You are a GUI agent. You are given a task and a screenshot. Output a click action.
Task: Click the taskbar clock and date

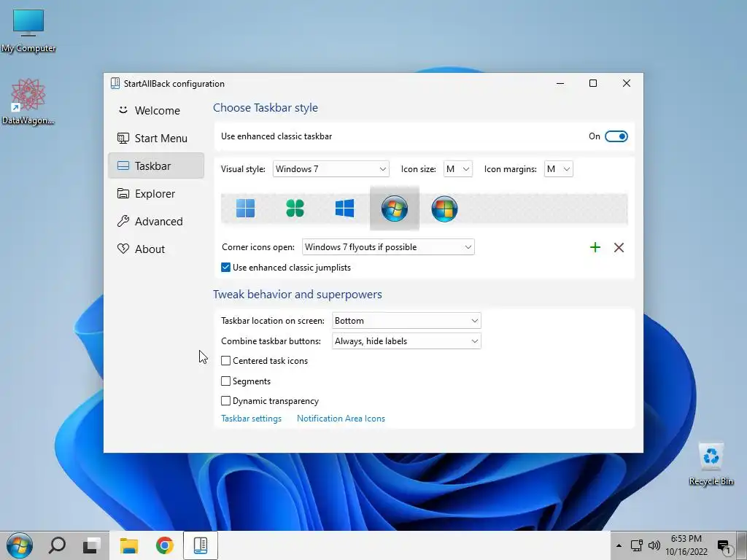pyautogui.click(x=686, y=545)
